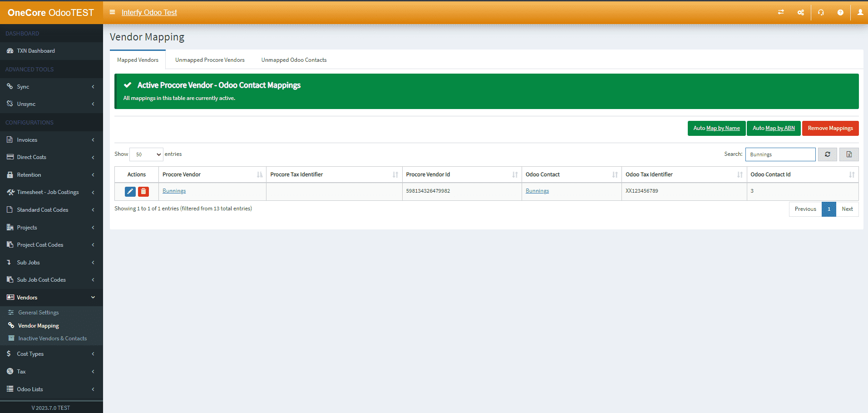Open the show entries dropdown
Screen dimensions: 868x413
point(146,154)
